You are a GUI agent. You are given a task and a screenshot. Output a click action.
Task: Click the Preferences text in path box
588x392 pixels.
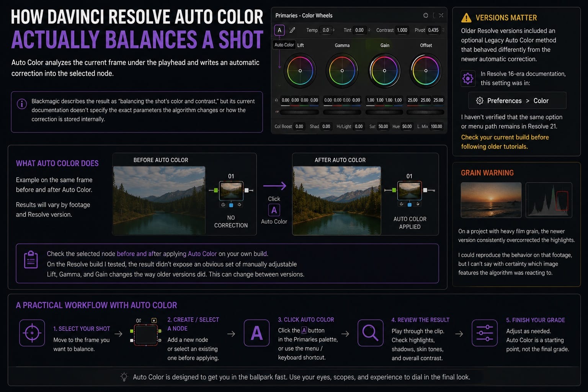(504, 101)
